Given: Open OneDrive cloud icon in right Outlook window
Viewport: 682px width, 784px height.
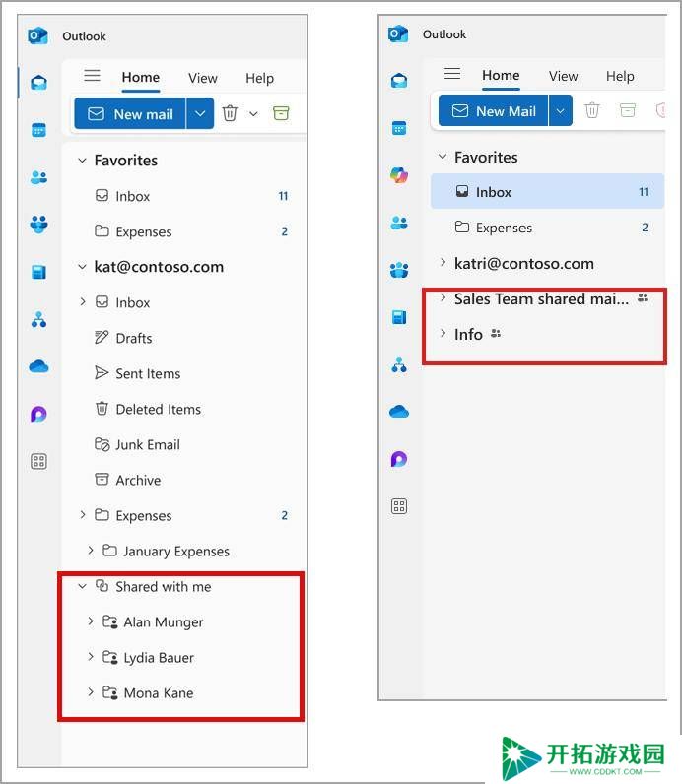Looking at the screenshot, I should click(399, 412).
